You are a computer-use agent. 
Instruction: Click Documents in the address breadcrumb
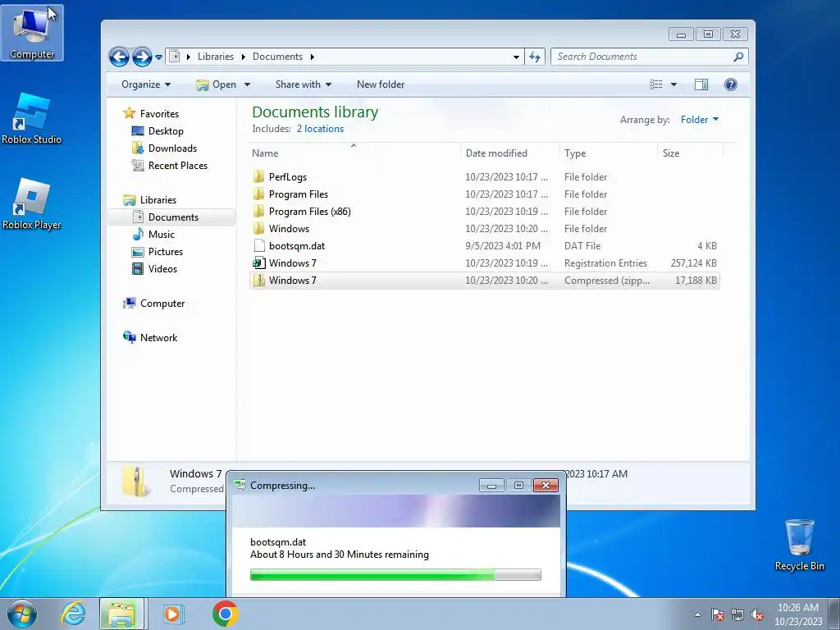277,57
